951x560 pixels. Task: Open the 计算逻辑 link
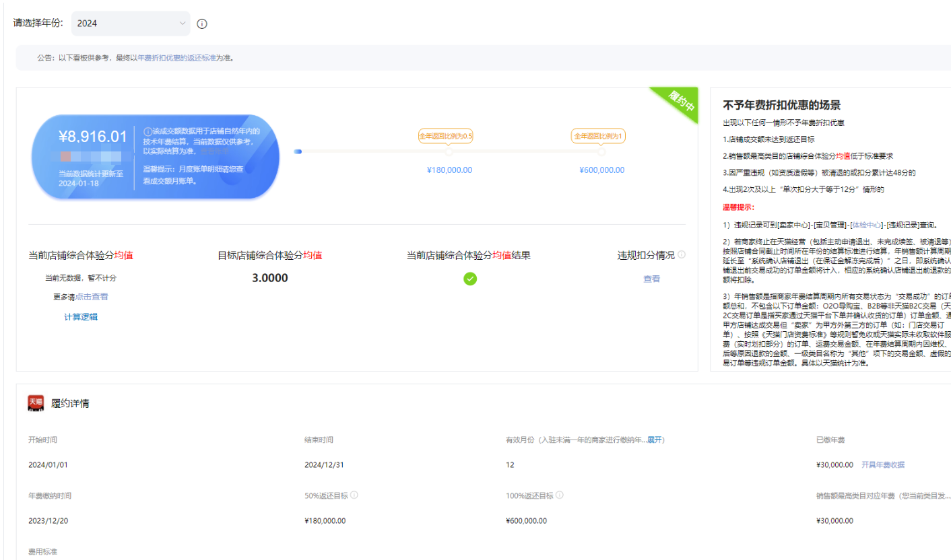click(x=81, y=317)
